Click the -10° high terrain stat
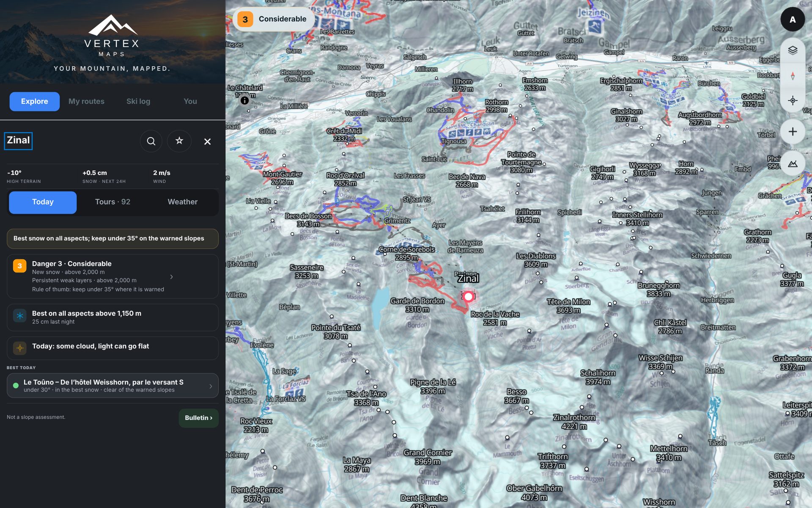Image resolution: width=812 pixels, height=508 pixels. click(24, 177)
